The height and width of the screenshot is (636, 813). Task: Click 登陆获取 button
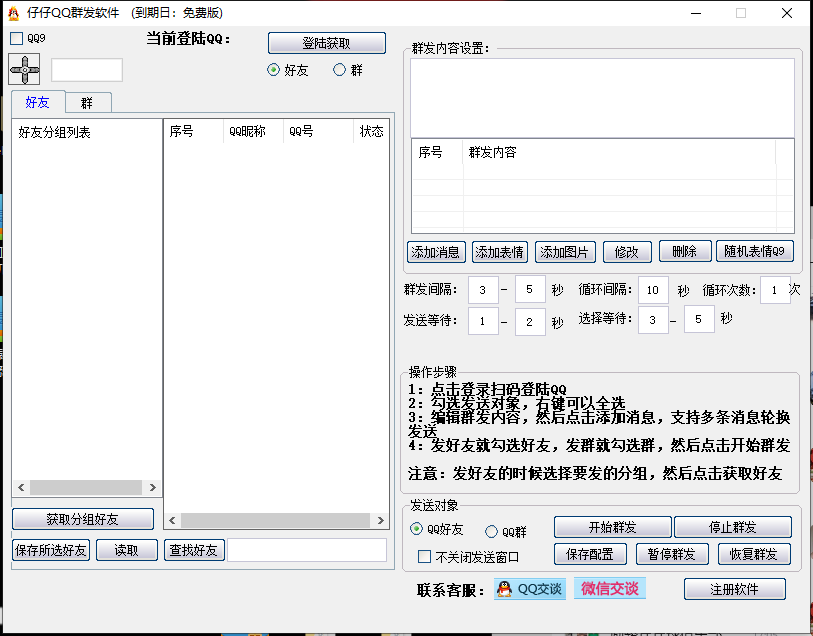327,44
